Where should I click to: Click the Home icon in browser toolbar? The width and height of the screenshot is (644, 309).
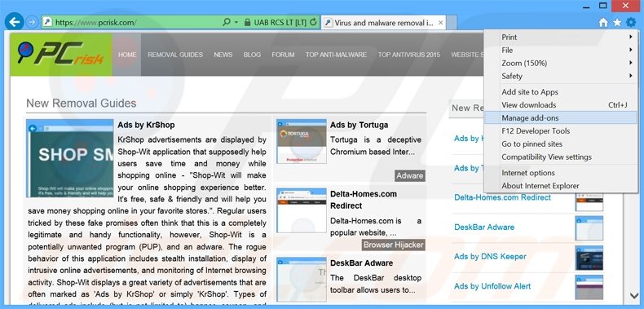[x=603, y=23]
